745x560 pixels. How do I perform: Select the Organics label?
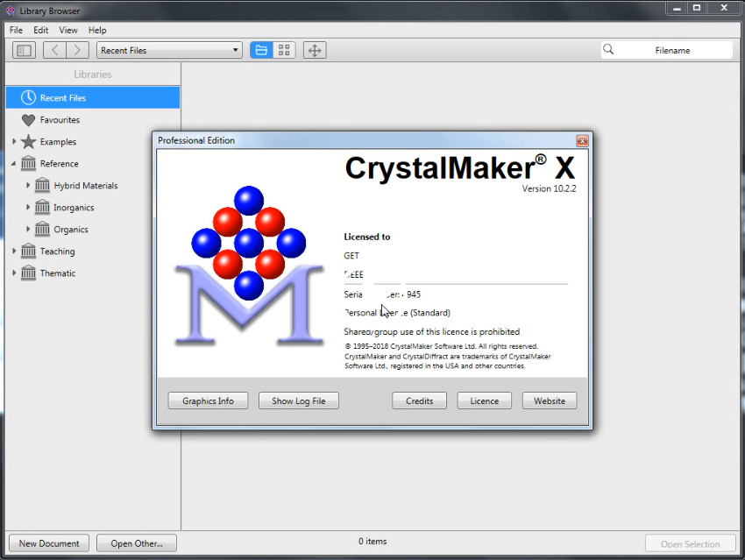pos(71,229)
